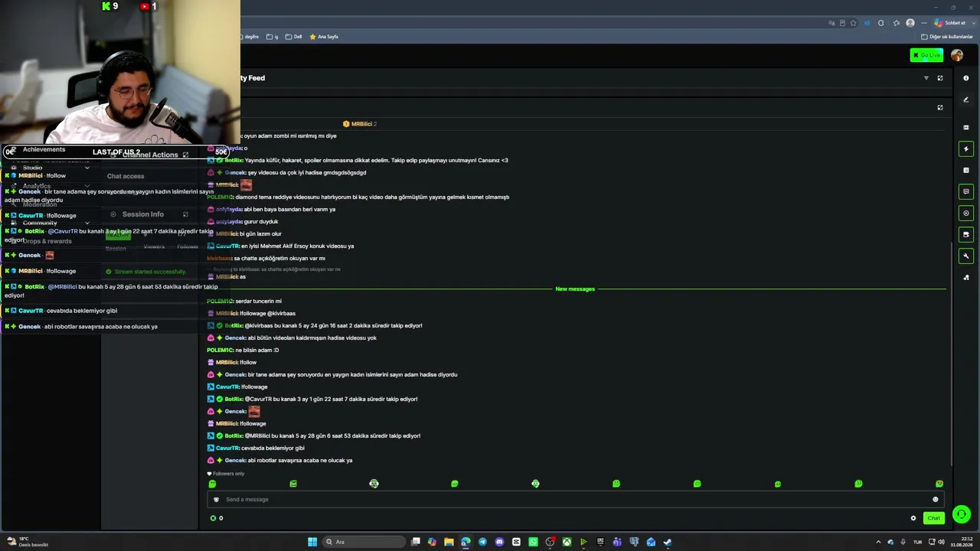
Task: Click the first green emote in the emote row
Action: 212,484
